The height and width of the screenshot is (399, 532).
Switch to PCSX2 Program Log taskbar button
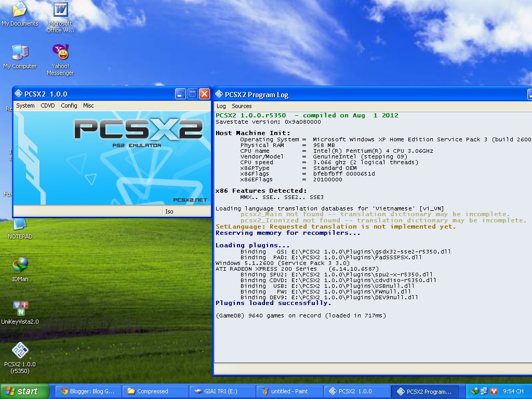pyautogui.click(x=426, y=392)
